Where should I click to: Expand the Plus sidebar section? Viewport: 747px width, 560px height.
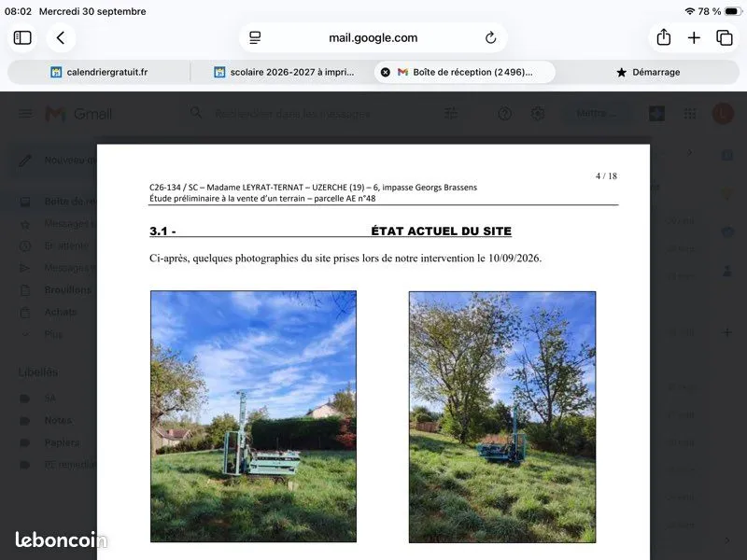(48, 334)
